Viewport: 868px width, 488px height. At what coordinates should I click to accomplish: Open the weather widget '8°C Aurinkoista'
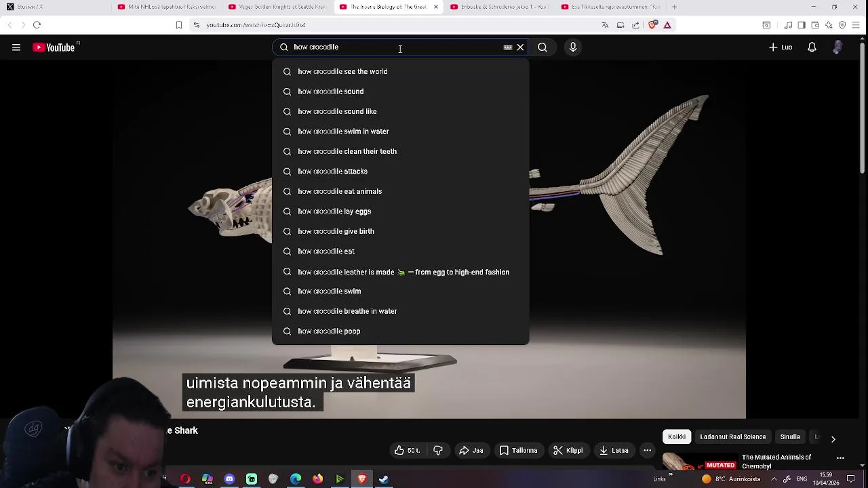click(x=732, y=479)
